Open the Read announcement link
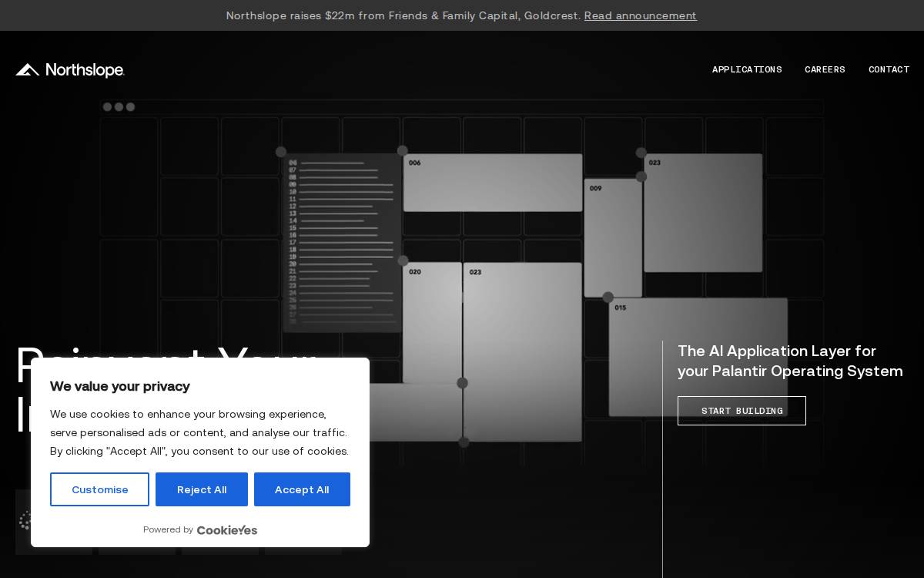Screen dimensions: 924x578 pyautogui.click(x=641, y=15)
